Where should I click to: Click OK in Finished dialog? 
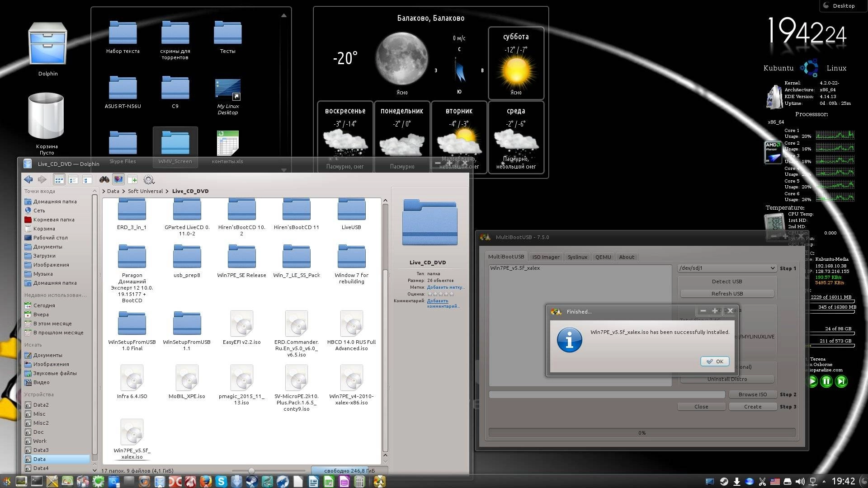[x=715, y=361]
